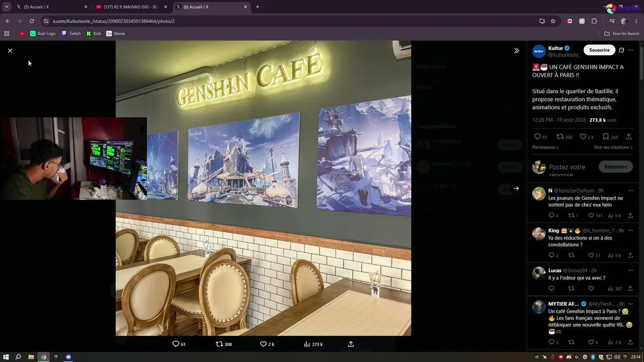The height and width of the screenshot is (362, 644).
Task: Open Windows taskbar search
Action: click(x=18, y=357)
